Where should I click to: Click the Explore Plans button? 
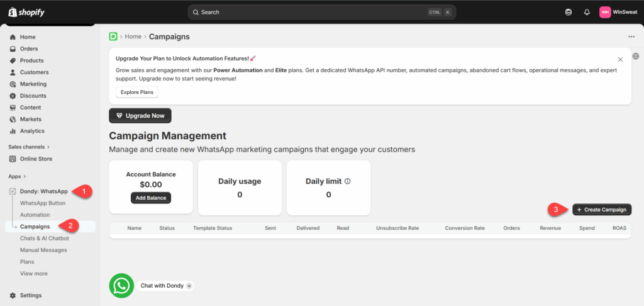[x=136, y=93]
